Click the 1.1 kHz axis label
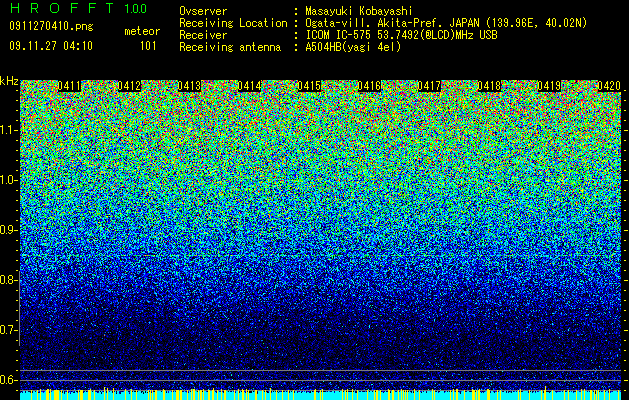629x400 pixels. click(9, 131)
